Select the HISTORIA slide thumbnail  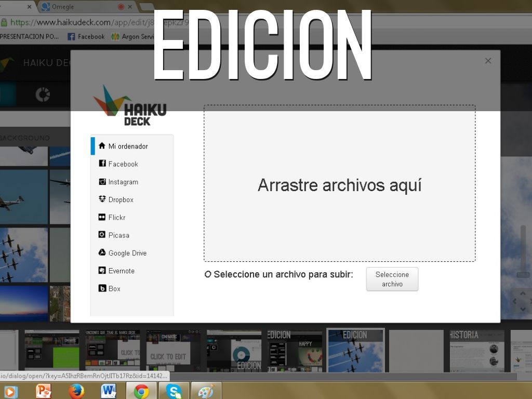pos(476,350)
